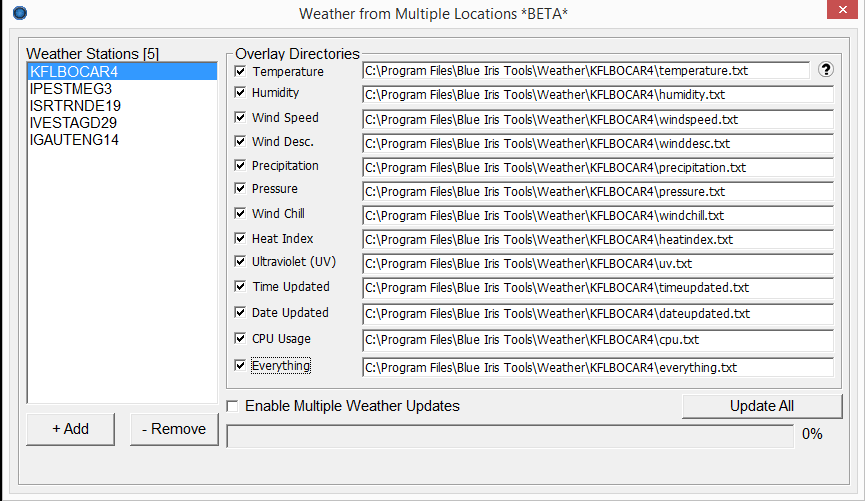Click the temperature.txt path field
The image size is (865, 501).
[585, 71]
